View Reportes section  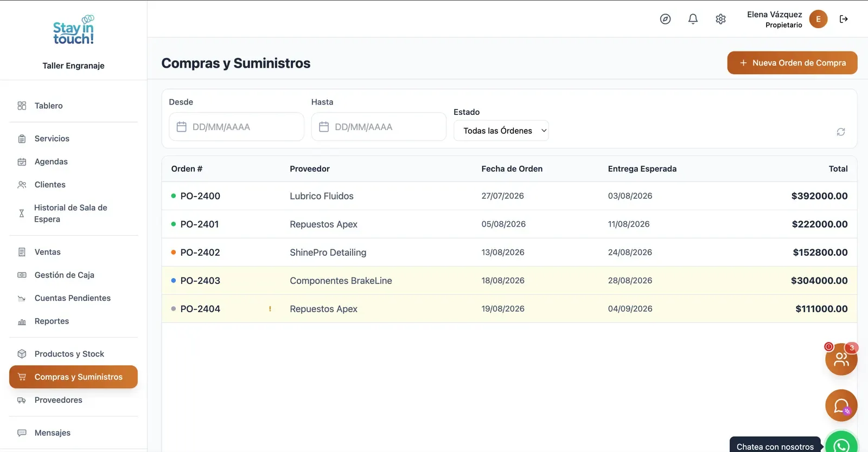73,321
